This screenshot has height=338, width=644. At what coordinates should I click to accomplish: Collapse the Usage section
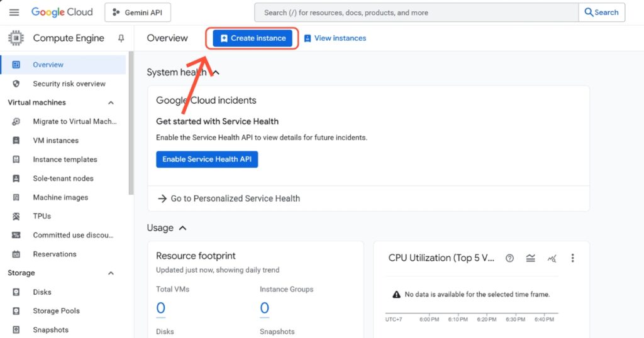[182, 228]
